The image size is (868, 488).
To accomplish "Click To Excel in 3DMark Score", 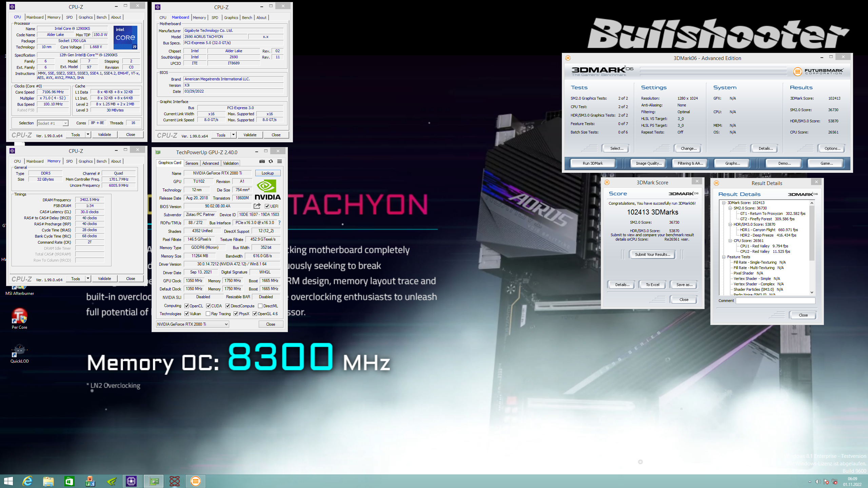I will (652, 285).
